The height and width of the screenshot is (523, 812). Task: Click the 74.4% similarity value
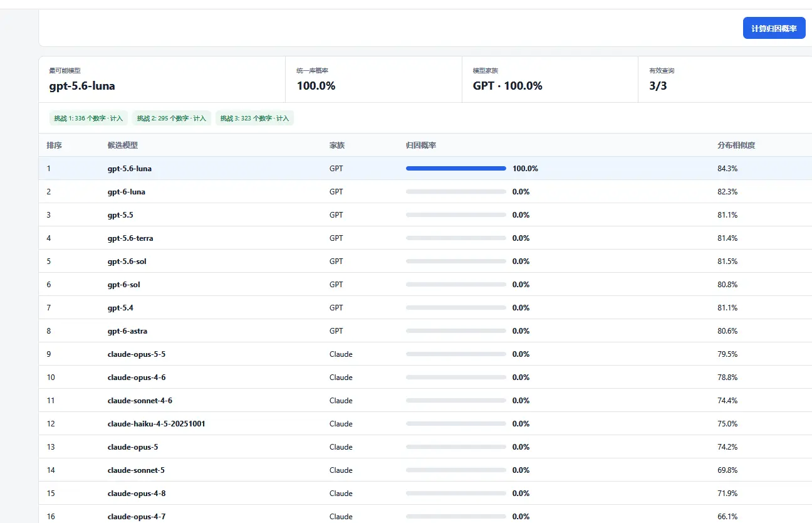pyautogui.click(x=727, y=400)
